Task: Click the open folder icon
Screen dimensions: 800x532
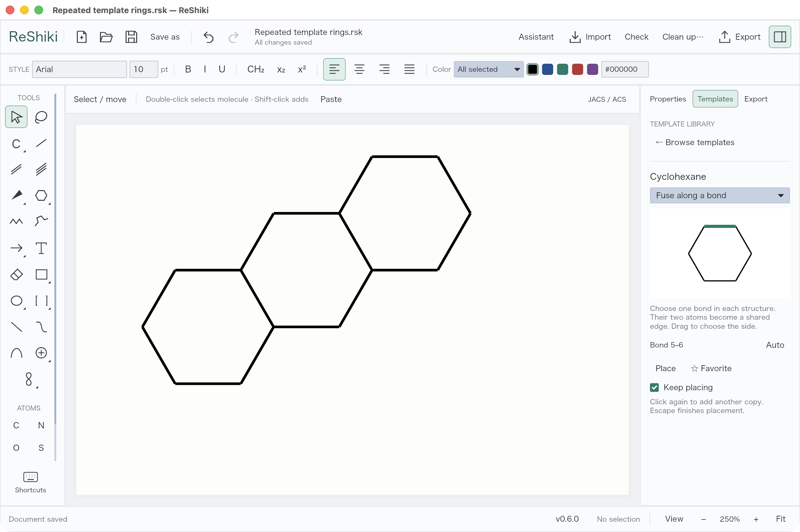Action: 106,37
